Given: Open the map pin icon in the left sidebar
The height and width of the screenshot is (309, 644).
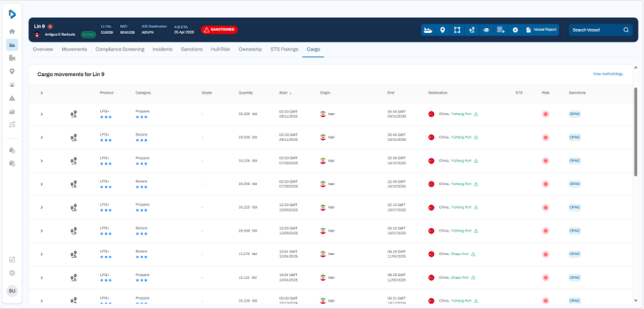Looking at the screenshot, I should click(12, 72).
